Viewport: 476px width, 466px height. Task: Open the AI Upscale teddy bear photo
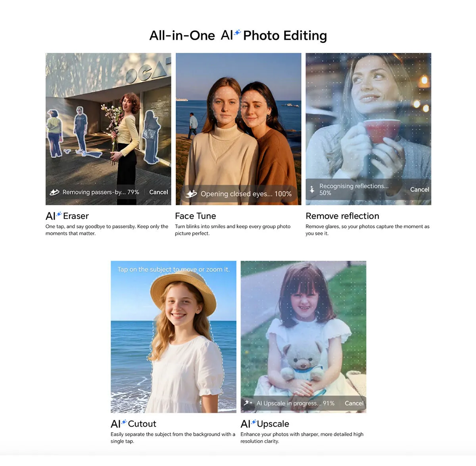pos(303,337)
